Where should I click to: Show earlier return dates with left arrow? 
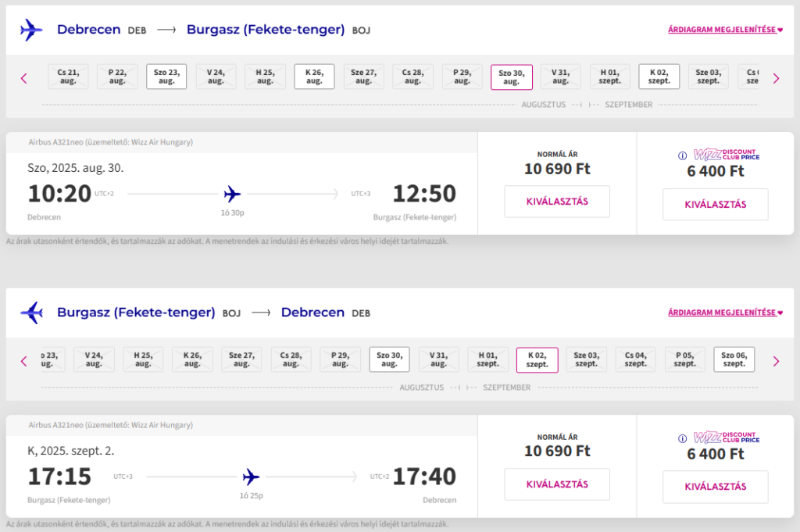(x=23, y=361)
